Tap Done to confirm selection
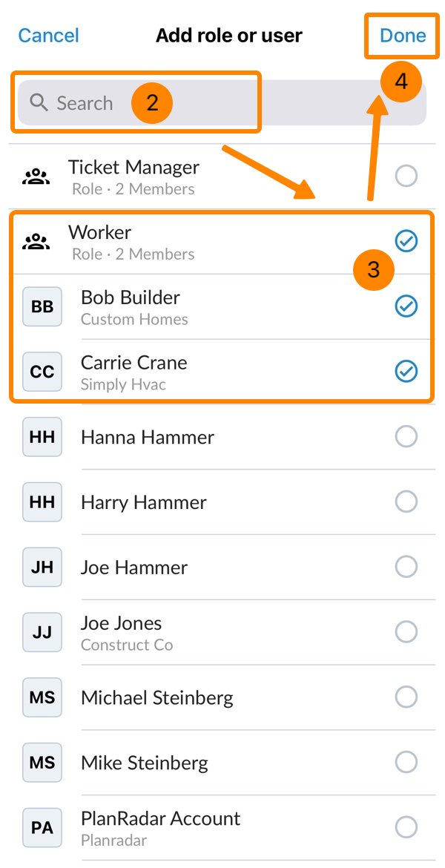The width and height of the screenshot is (445, 868). click(403, 36)
